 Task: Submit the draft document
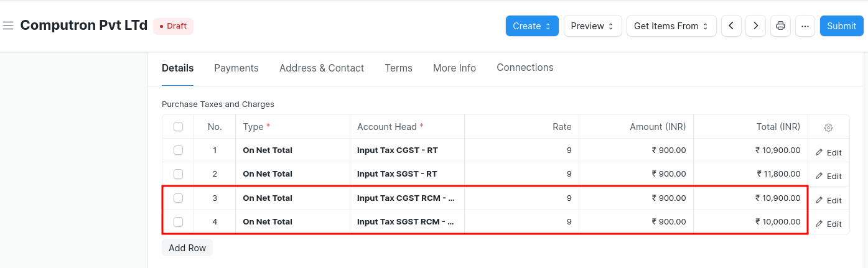click(842, 26)
